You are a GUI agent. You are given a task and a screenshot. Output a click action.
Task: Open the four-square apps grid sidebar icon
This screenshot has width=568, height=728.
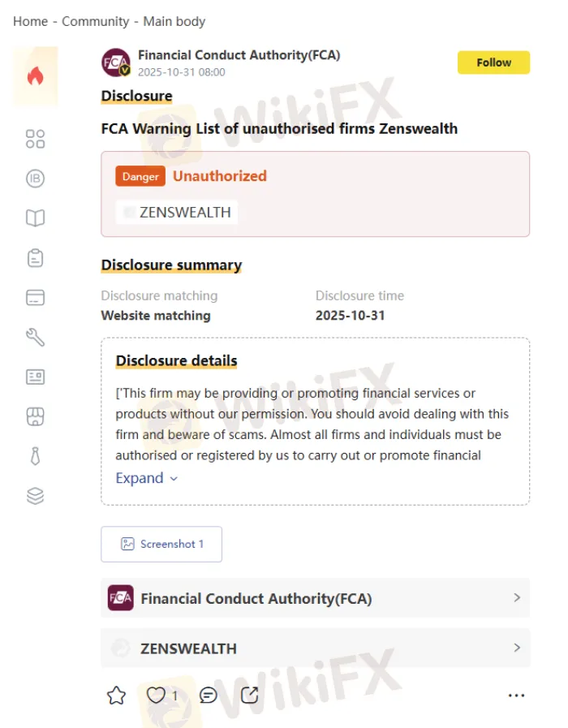tap(35, 139)
